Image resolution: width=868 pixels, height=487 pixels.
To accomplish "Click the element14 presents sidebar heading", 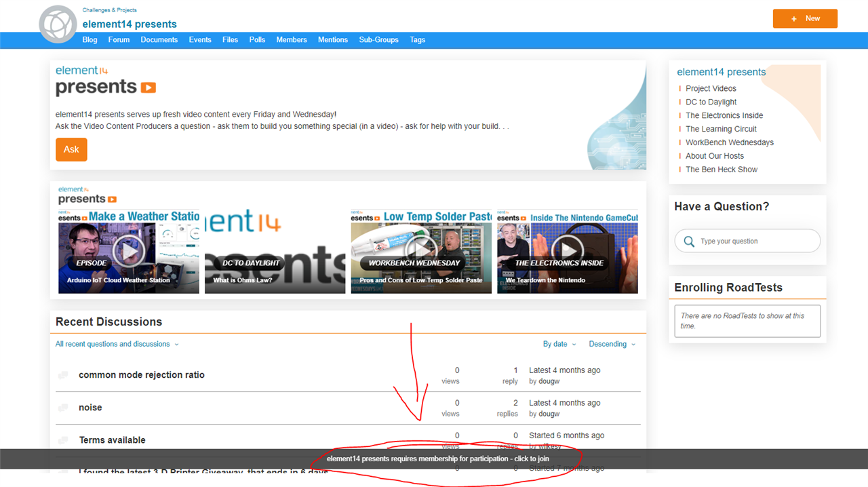I will [x=722, y=72].
